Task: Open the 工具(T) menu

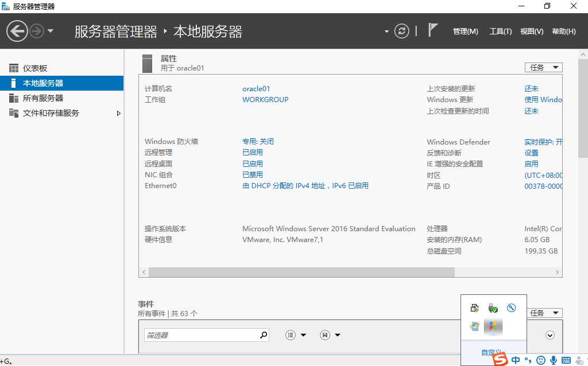Action: click(501, 32)
